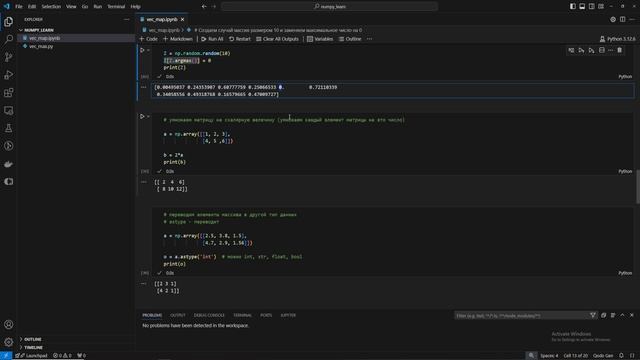640x360 pixels.
Task: Split the active notebook cell
Action: point(602,50)
